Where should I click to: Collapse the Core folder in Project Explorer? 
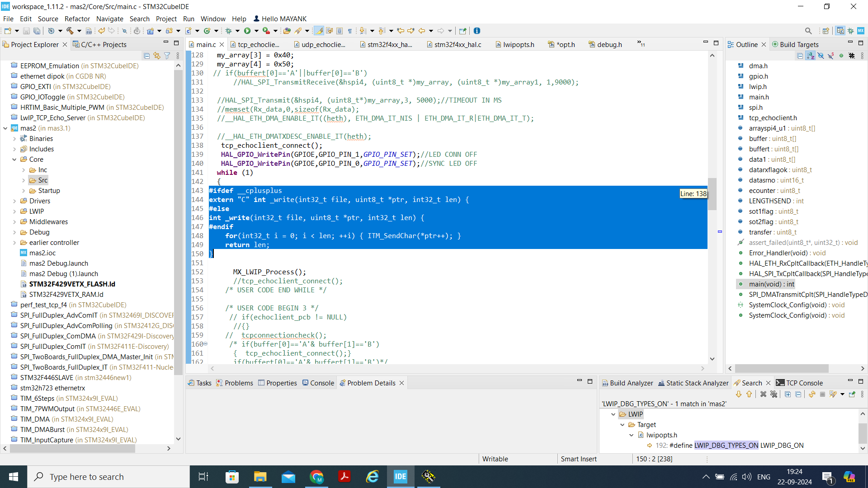click(x=15, y=159)
